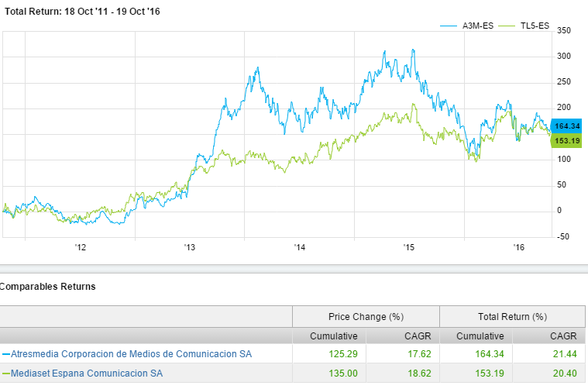Click the '12 year label on x-axis
This screenshot has height=389, width=588.
[x=80, y=247]
